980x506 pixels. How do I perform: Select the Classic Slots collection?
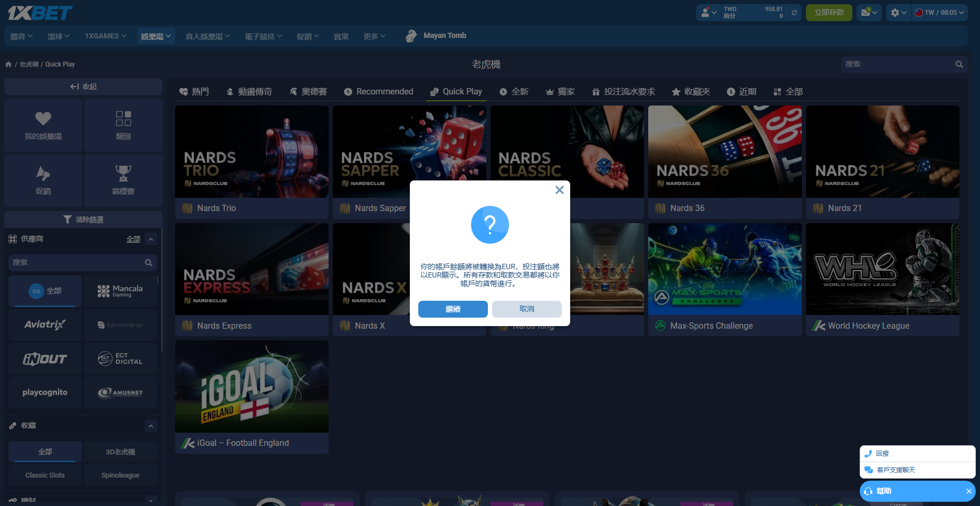click(x=45, y=475)
